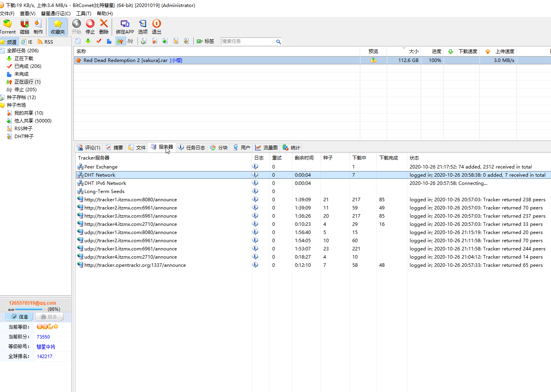Image resolution: width=551 pixels, height=392 pixels.
Task: Select 种子市场 folder in tree
Action: [16, 105]
